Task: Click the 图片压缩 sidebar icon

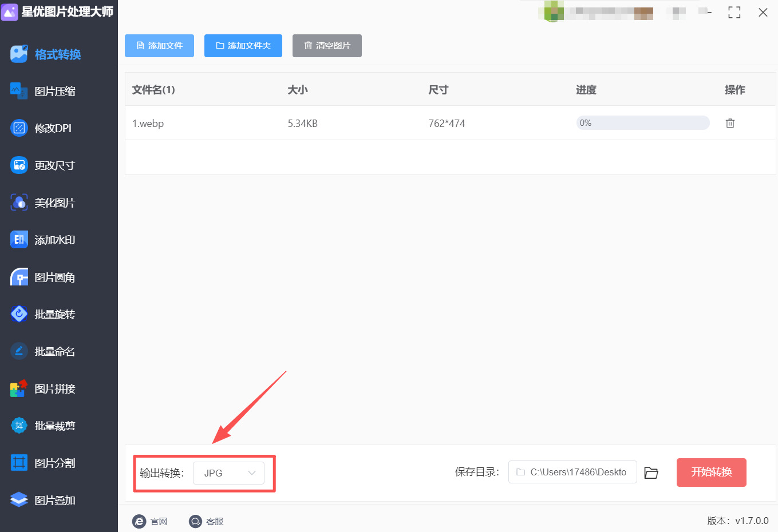Action: [19, 91]
